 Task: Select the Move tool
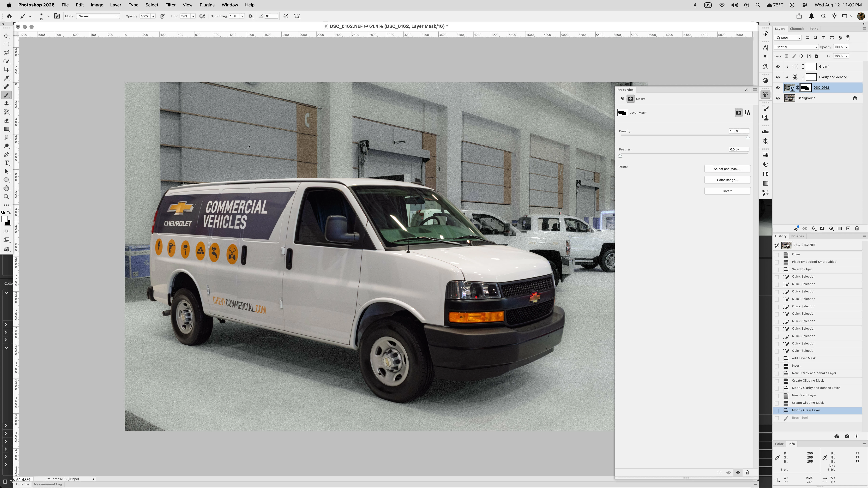tap(6, 36)
